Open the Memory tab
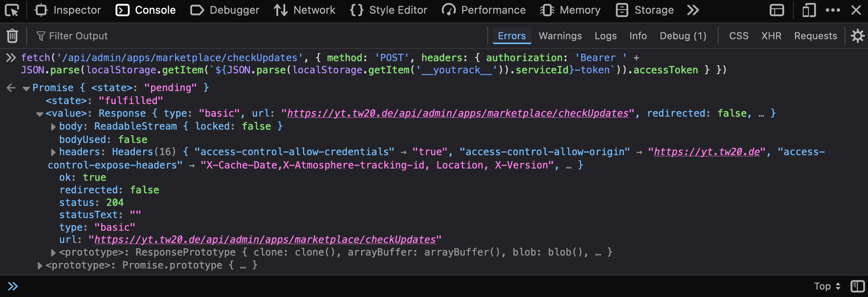The height and width of the screenshot is (297, 868). [570, 10]
